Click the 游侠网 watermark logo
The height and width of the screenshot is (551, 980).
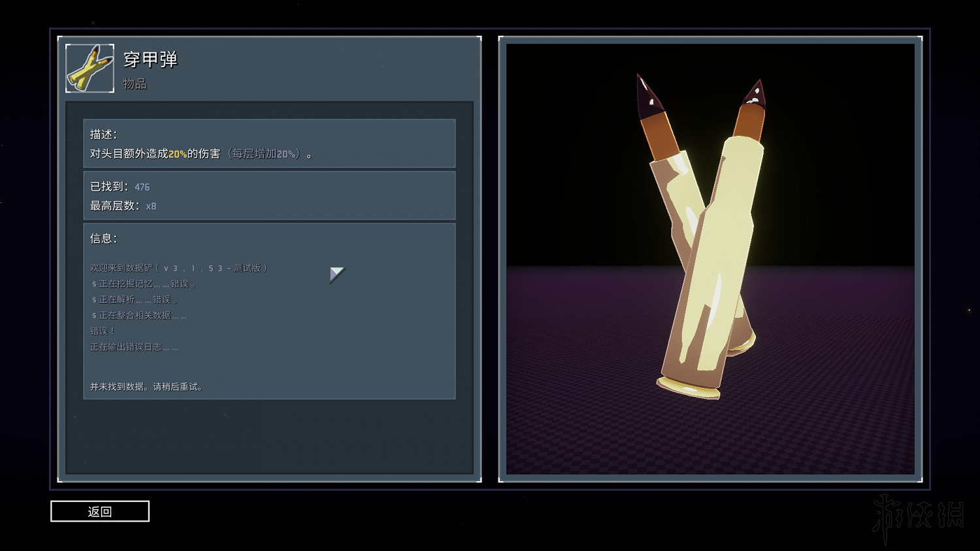click(x=918, y=516)
